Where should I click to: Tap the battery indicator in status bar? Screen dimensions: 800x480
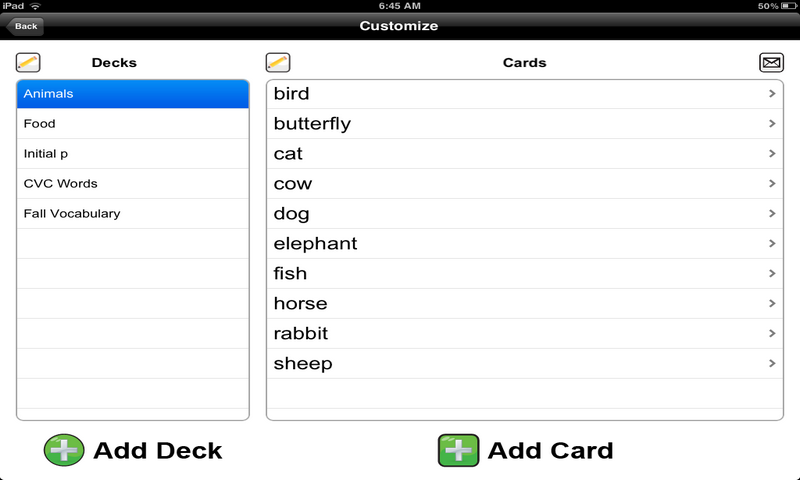tap(784, 6)
